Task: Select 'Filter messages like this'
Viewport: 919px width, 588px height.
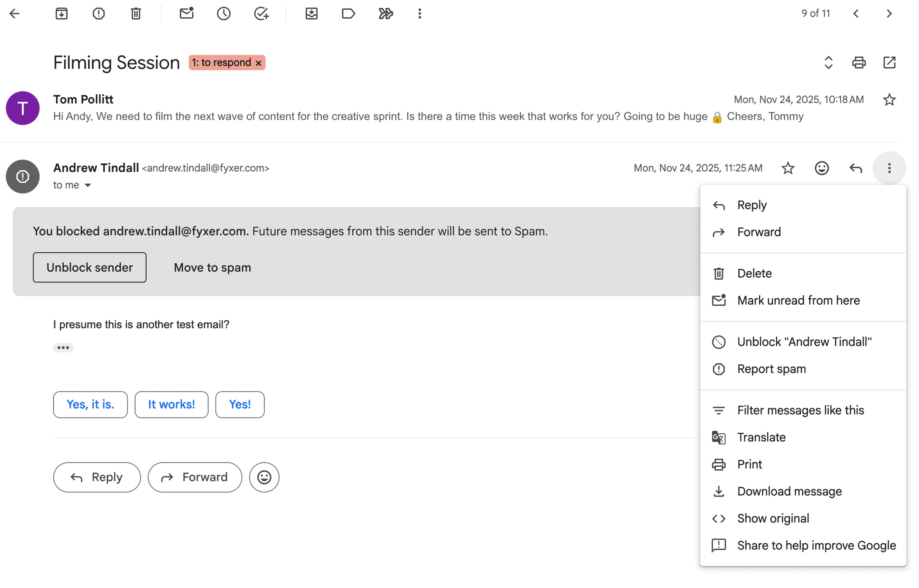Action: (803, 410)
